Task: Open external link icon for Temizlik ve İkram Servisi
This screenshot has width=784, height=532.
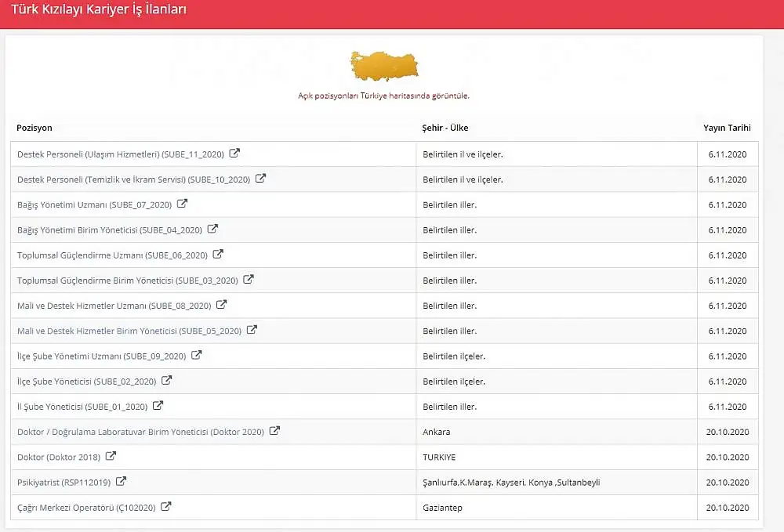Action: [260, 179]
